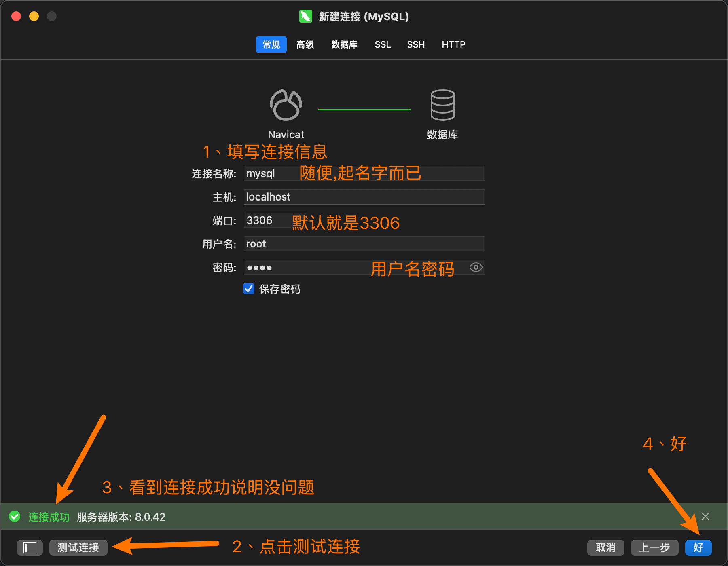This screenshot has width=728, height=566.
Task: Click the 连接名称 field containing mysql
Action: pyautogui.click(x=364, y=173)
